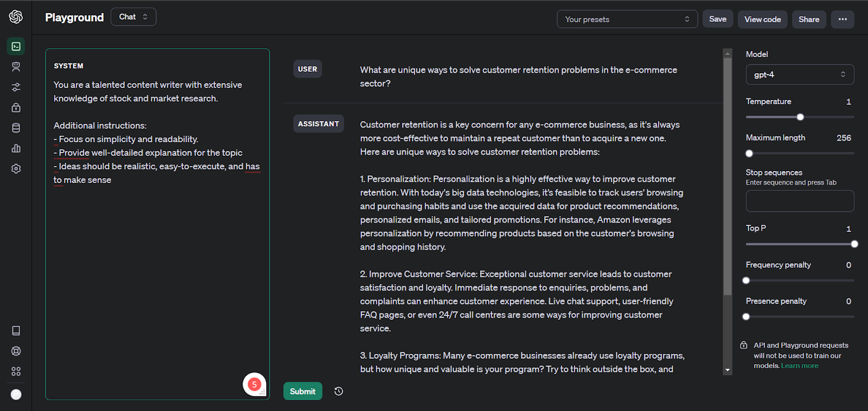This screenshot has width=868, height=411.
Task: Open Settings gear icon in sidebar
Action: point(16,169)
